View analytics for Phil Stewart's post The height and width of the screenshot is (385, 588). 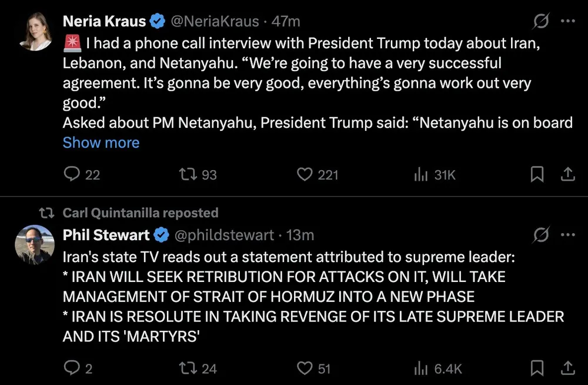pos(421,369)
